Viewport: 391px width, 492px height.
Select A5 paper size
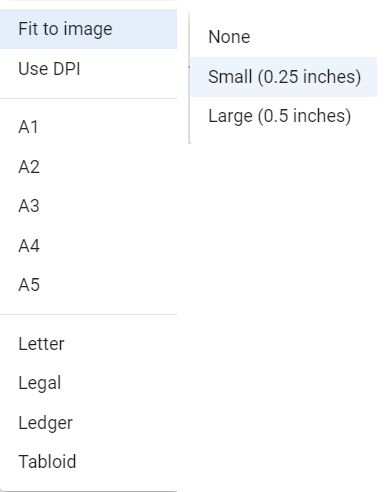[x=88, y=285]
